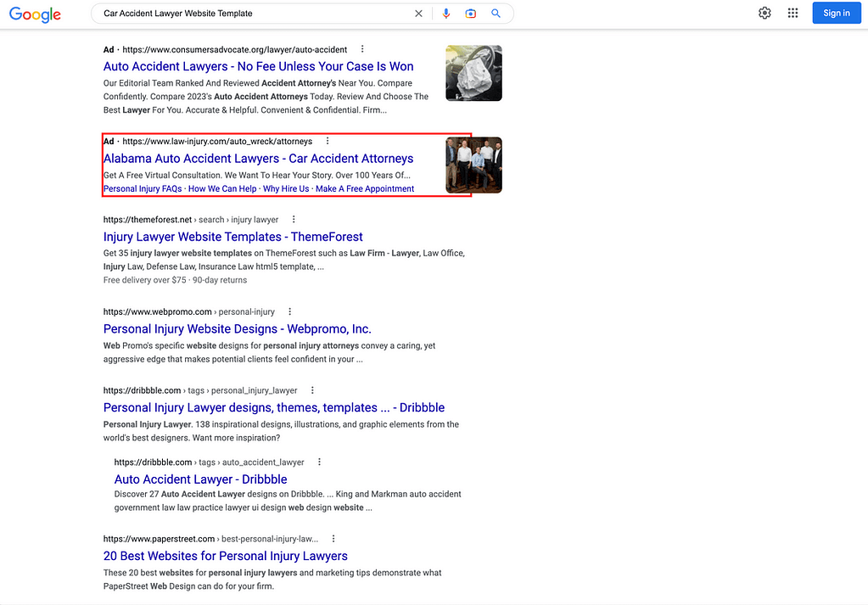Click the Google logo
This screenshot has width=868, height=605.
(35, 14)
